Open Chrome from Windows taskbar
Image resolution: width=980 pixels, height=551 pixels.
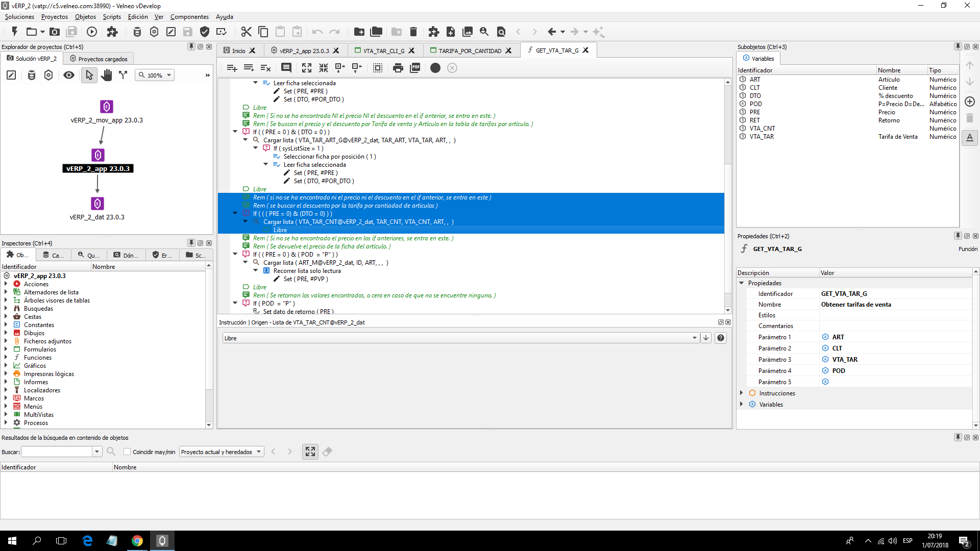click(x=137, y=540)
